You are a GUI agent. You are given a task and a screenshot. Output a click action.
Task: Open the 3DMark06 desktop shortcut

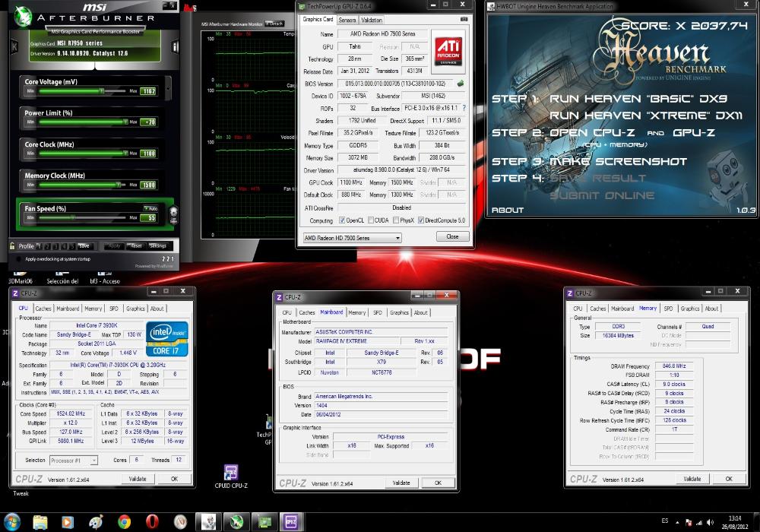(x=21, y=278)
